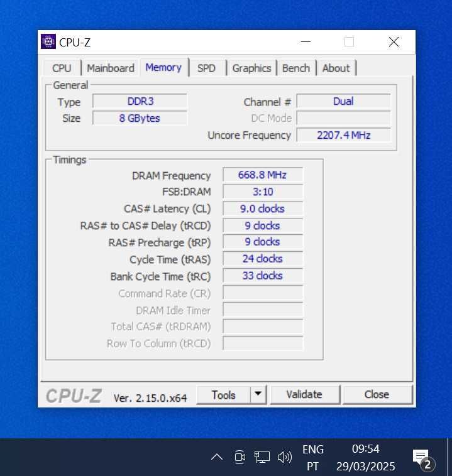Image resolution: width=452 pixels, height=476 pixels.
Task: Click the Dual channel value
Action: [x=343, y=101]
